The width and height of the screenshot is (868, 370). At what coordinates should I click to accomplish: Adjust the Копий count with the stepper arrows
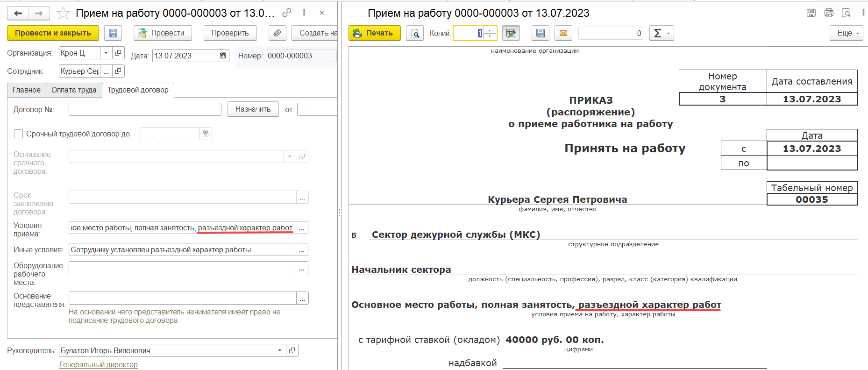(x=490, y=33)
